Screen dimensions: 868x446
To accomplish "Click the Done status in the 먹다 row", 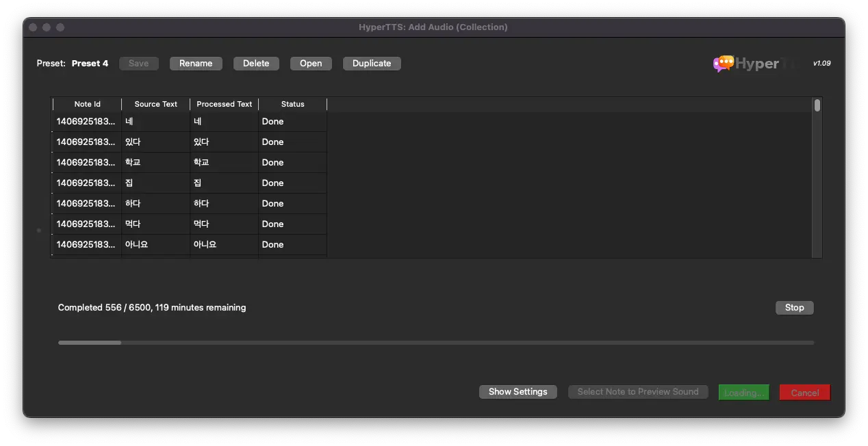I will (293, 224).
